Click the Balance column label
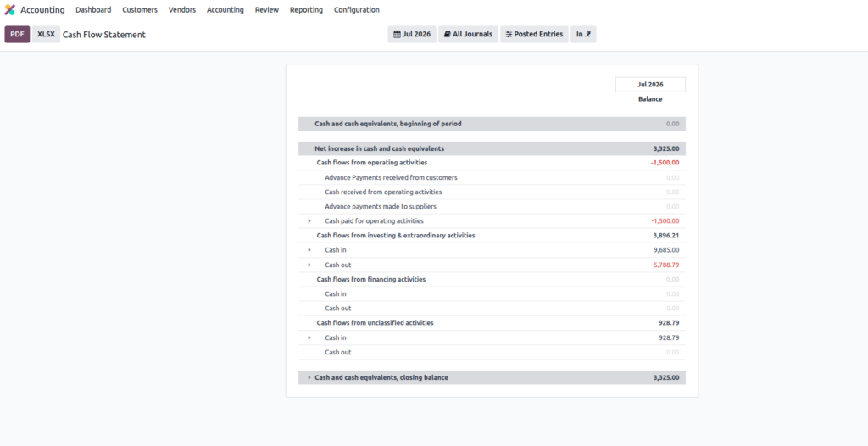Image resolution: width=868 pixels, height=446 pixels. click(650, 99)
